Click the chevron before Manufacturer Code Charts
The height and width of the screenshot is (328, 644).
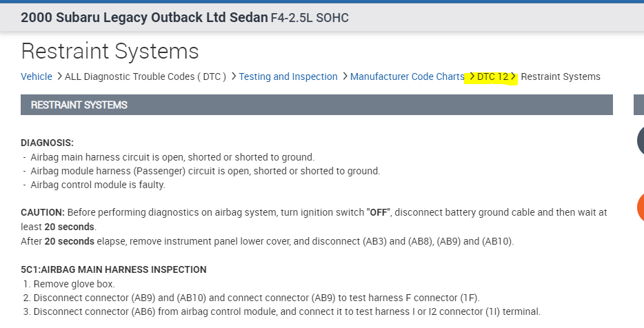coord(345,76)
